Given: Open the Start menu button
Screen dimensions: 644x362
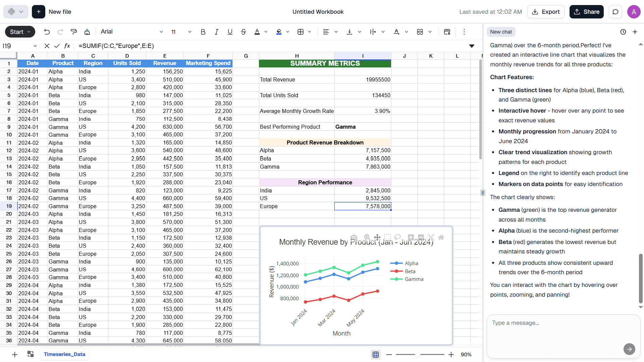Looking at the screenshot, I should click(20, 32).
